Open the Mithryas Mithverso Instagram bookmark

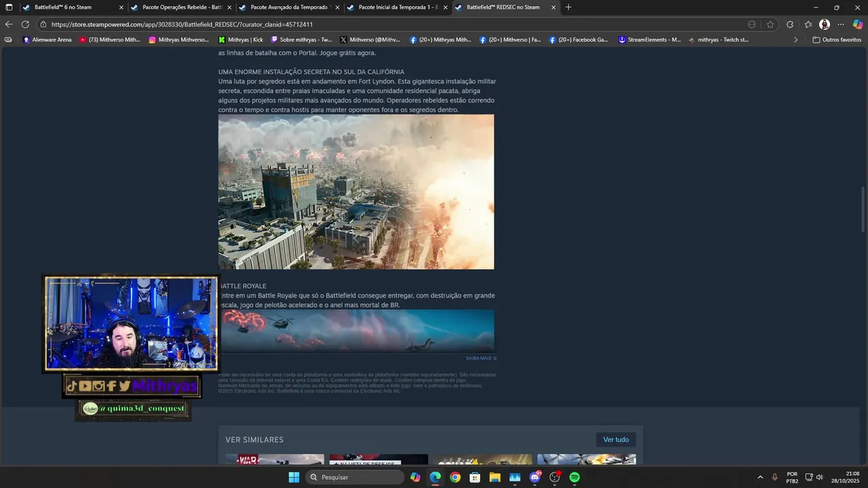(179, 40)
